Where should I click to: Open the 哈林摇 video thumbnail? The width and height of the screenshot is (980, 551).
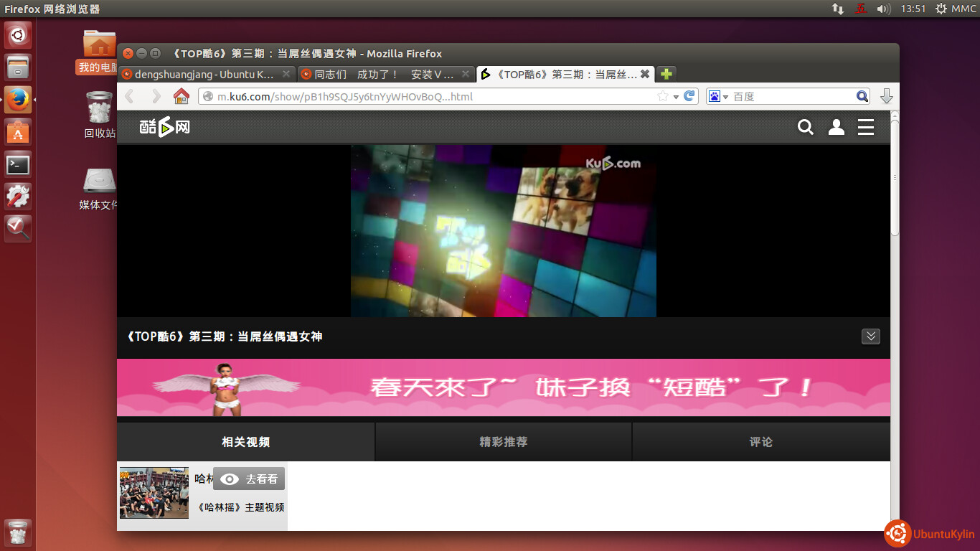coord(154,493)
